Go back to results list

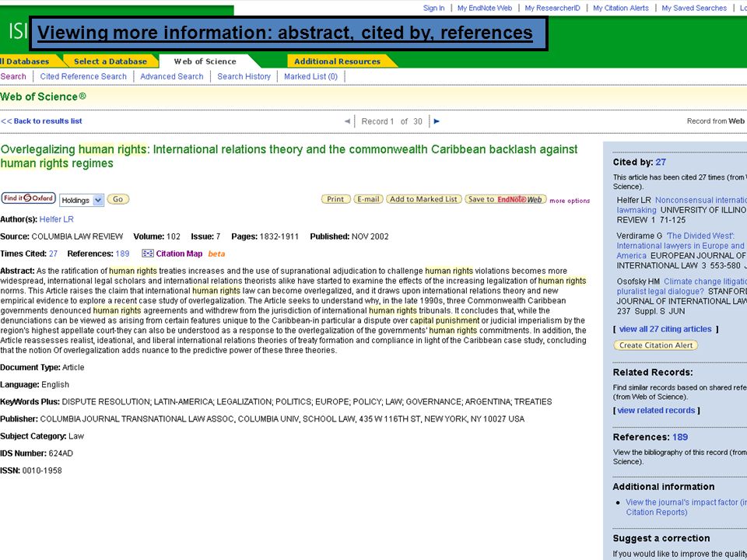click(x=41, y=121)
